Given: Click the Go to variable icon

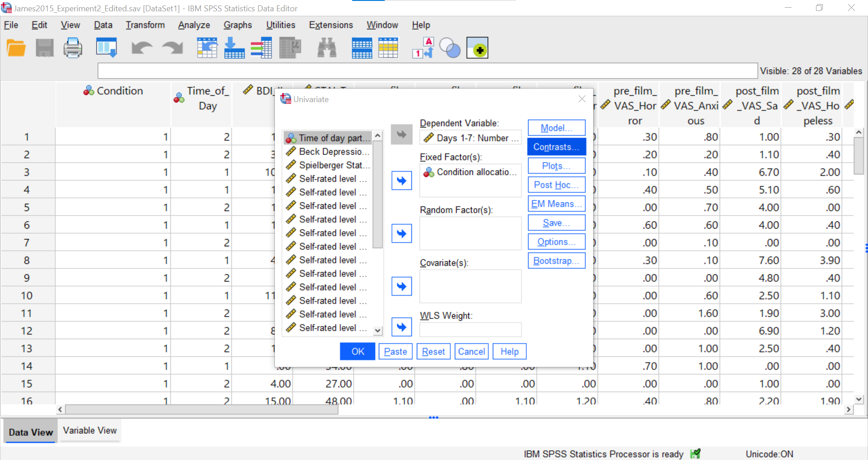Looking at the screenshot, I should click(235, 48).
